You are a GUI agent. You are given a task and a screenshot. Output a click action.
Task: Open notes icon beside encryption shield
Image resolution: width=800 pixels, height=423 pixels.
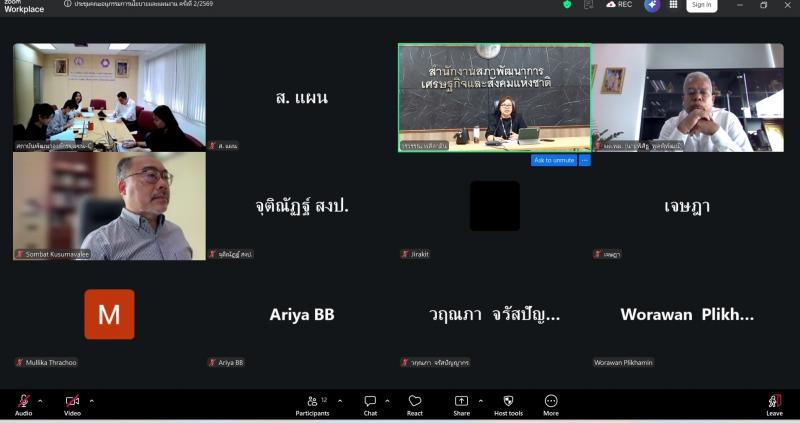point(588,5)
